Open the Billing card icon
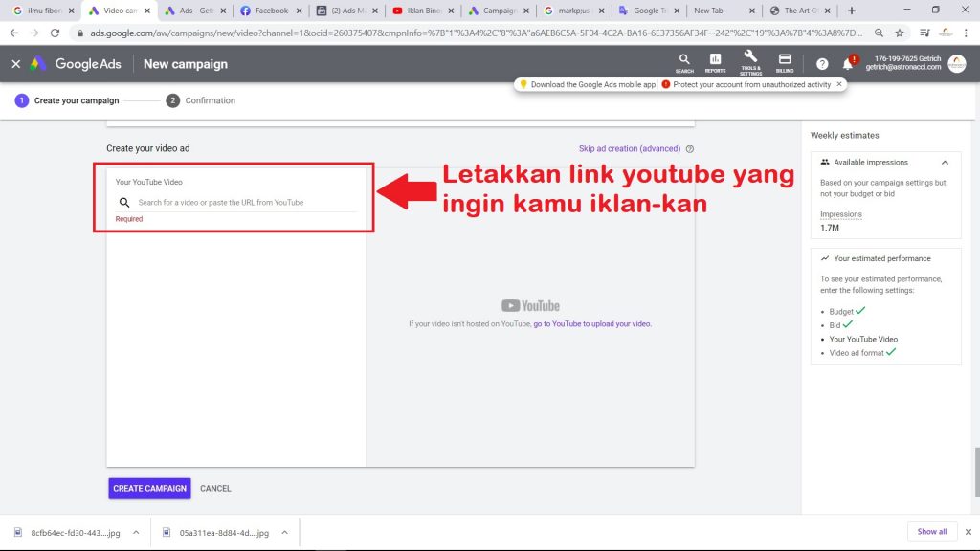The height and width of the screenshot is (551, 980). click(x=785, y=62)
